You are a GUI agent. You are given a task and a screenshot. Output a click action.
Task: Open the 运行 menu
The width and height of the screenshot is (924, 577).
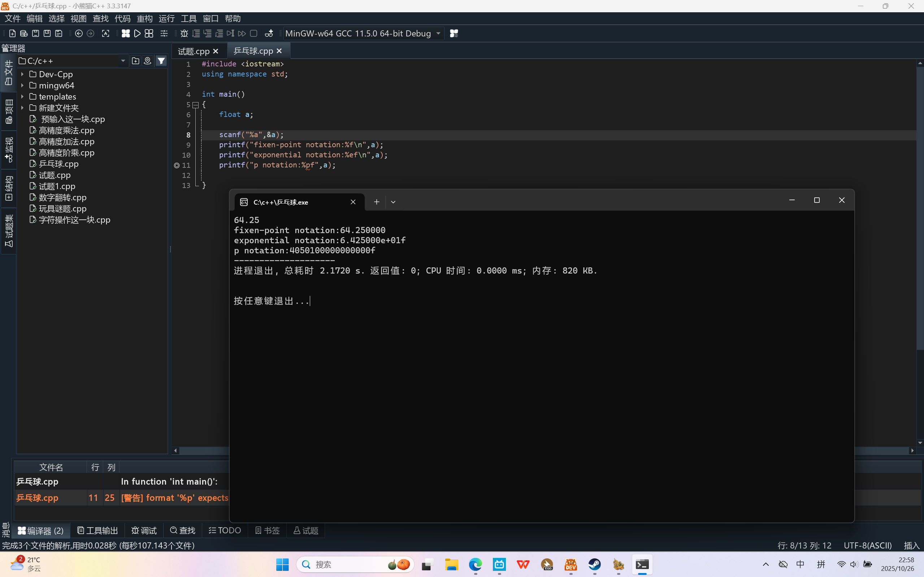[x=166, y=18]
